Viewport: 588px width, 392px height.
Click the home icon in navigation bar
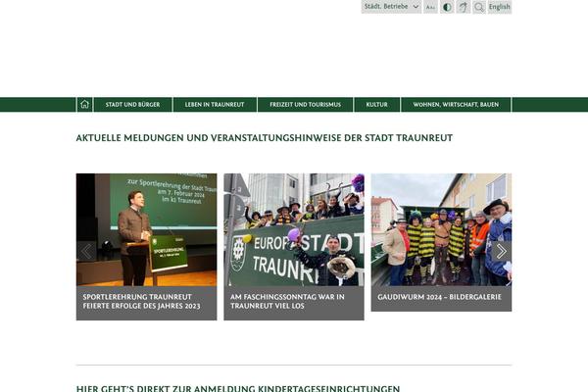[85, 104]
